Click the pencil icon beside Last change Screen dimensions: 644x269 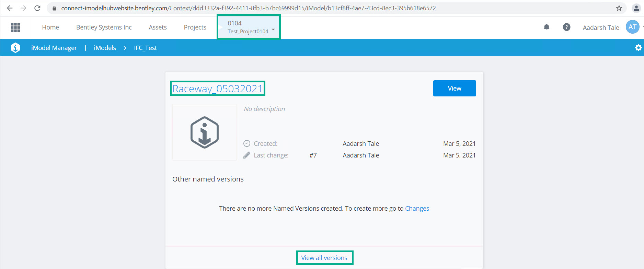coord(247,155)
